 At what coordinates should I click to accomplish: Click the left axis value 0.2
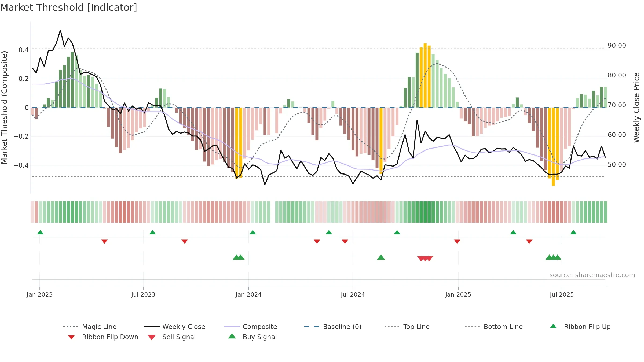tap(24, 79)
